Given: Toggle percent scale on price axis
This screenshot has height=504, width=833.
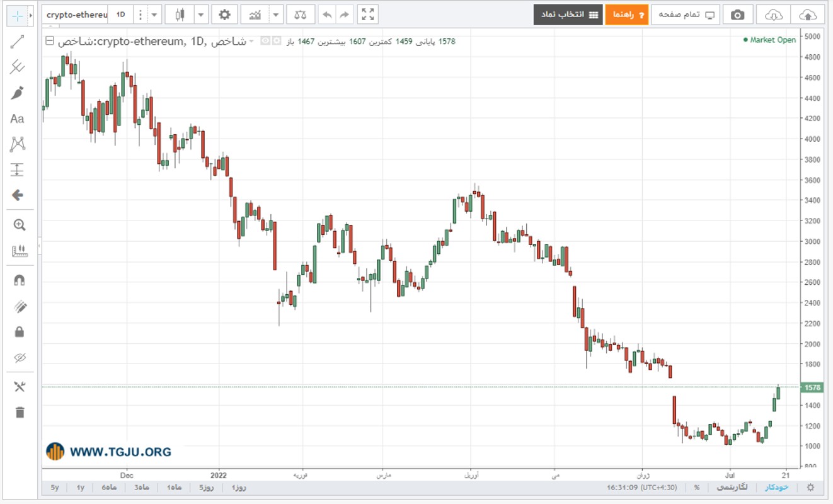Looking at the screenshot, I should pos(697,488).
